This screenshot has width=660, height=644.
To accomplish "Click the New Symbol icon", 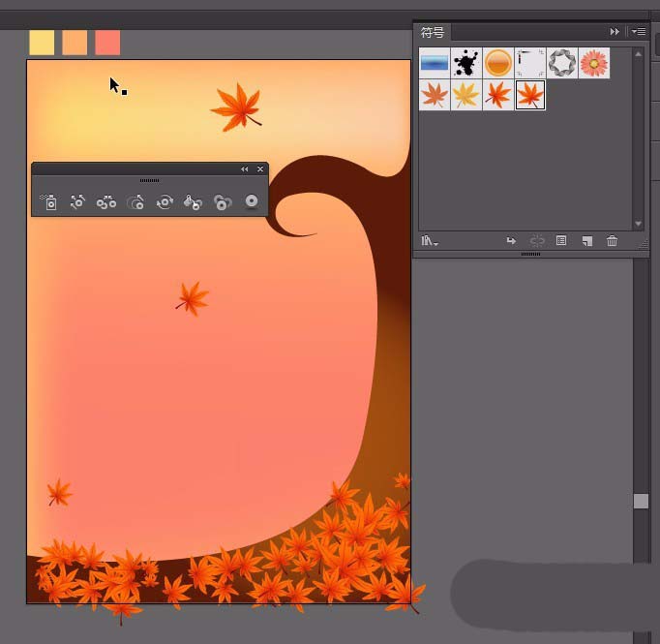I will (x=587, y=241).
